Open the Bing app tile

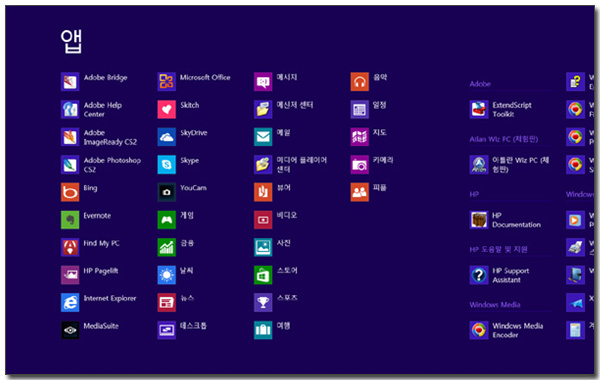tap(70, 192)
